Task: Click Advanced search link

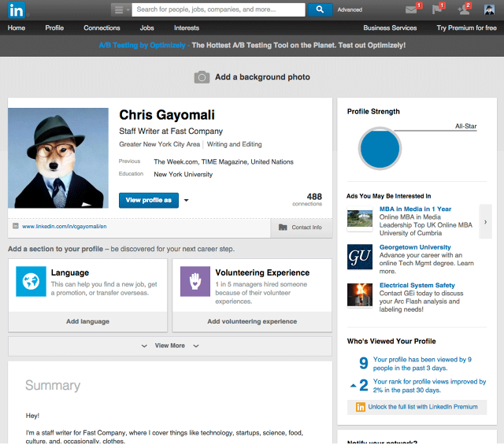Action: 350,10
